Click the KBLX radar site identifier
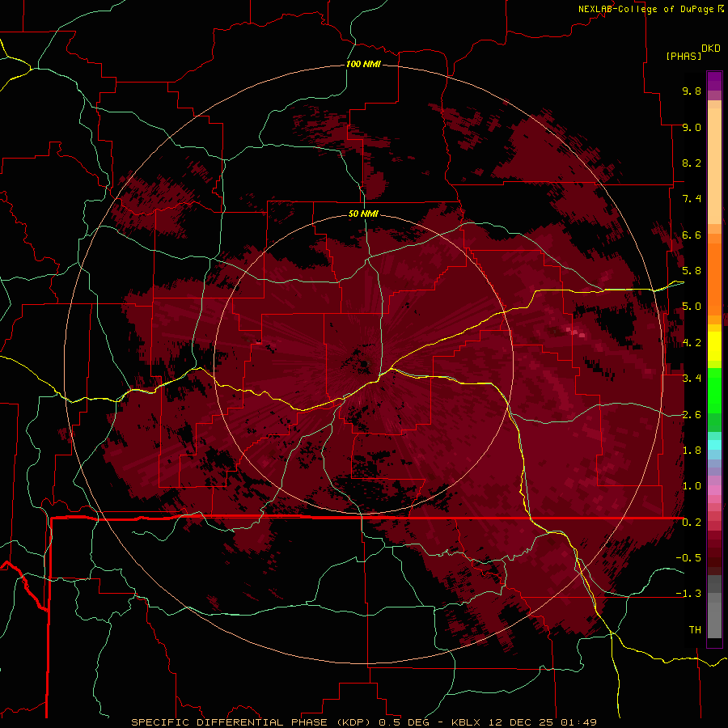 466,722
